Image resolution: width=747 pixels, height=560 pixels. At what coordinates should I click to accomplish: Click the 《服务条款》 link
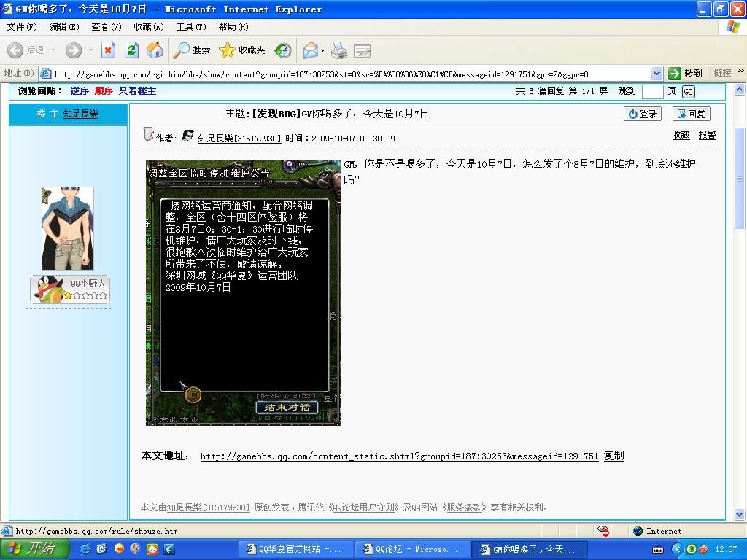(x=464, y=507)
